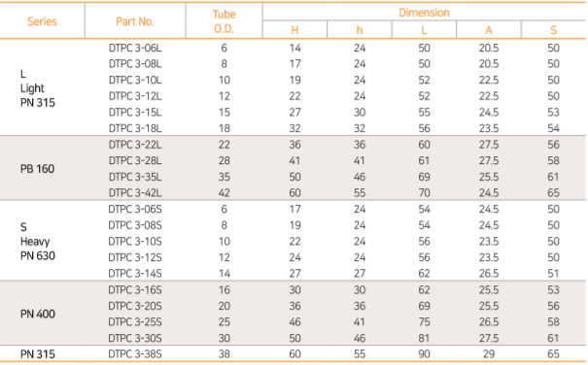Select part number DTPC 3-14S
Viewport: 588px width, 365px height.
(135, 274)
